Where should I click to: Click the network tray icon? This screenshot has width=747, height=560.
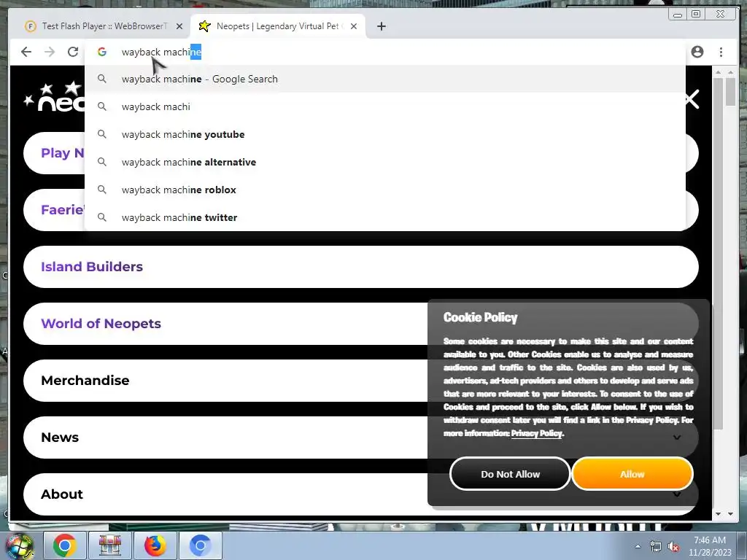click(656, 547)
